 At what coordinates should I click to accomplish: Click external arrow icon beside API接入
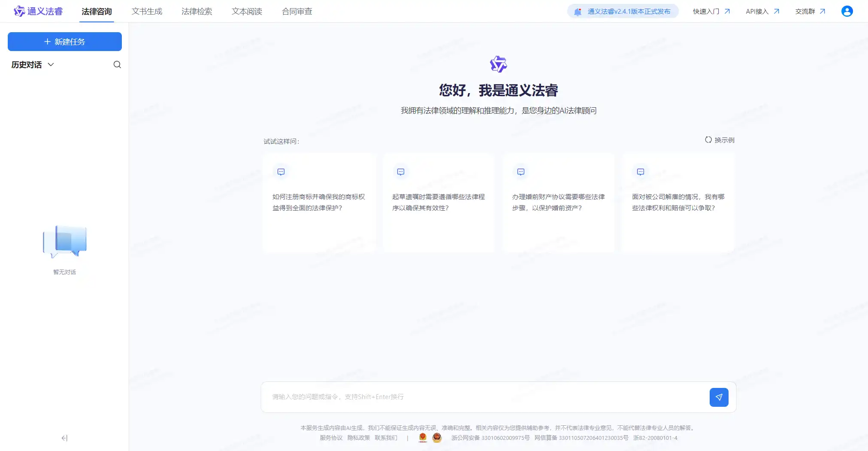tap(777, 12)
